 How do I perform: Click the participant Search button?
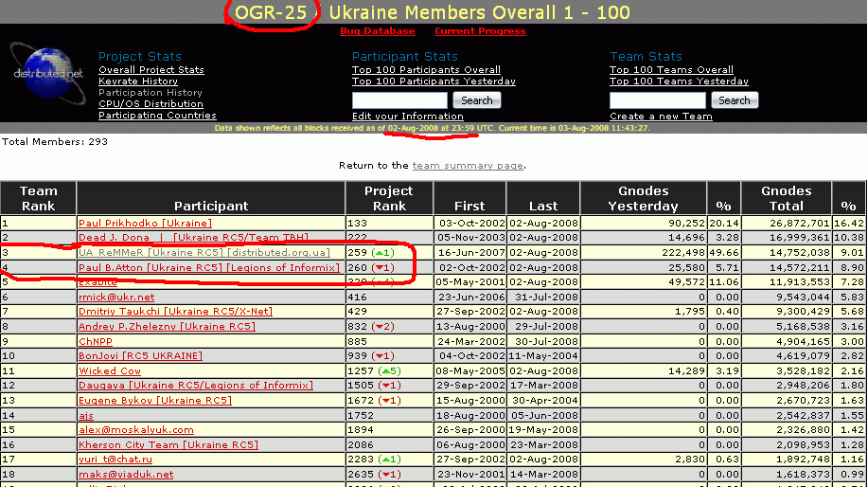point(477,100)
